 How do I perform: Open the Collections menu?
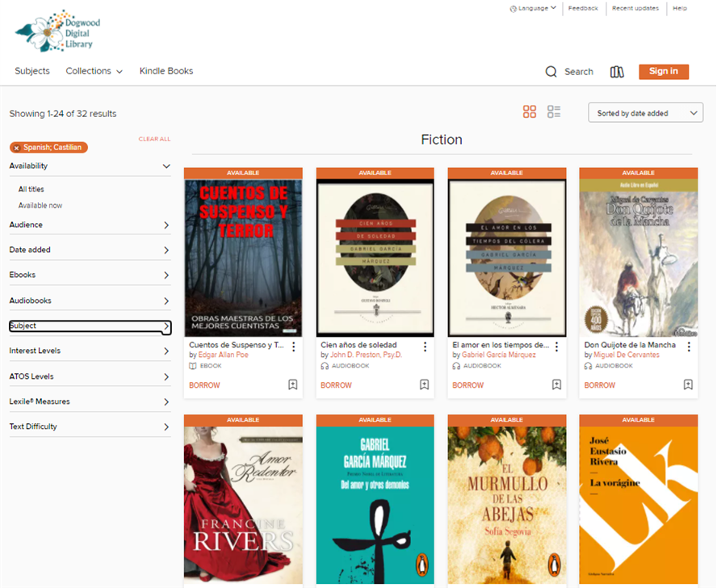tap(94, 71)
